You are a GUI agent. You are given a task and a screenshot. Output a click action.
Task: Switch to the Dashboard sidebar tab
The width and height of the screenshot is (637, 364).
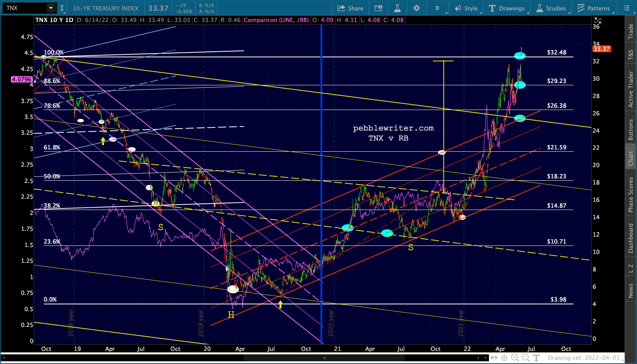pyautogui.click(x=631, y=238)
